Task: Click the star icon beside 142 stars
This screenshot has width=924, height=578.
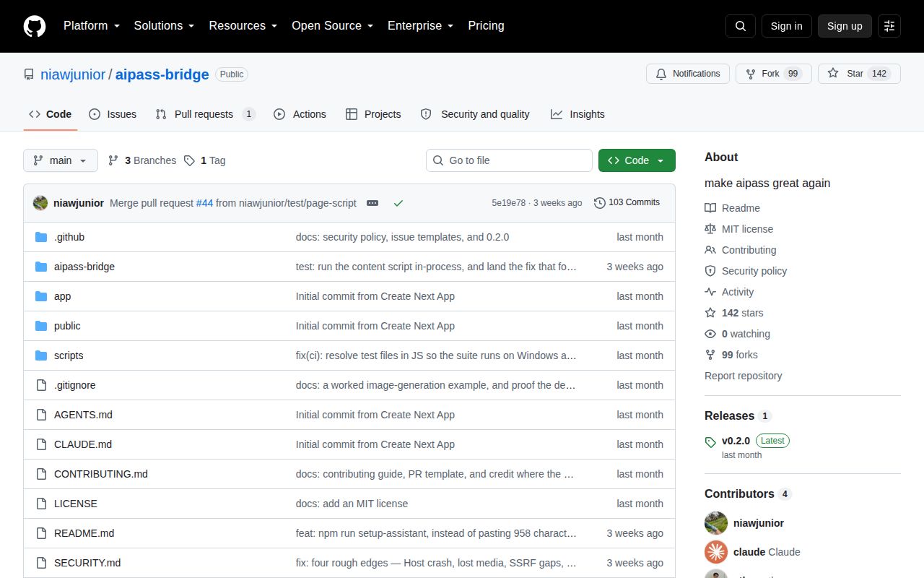Action: [x=710, y=313]
